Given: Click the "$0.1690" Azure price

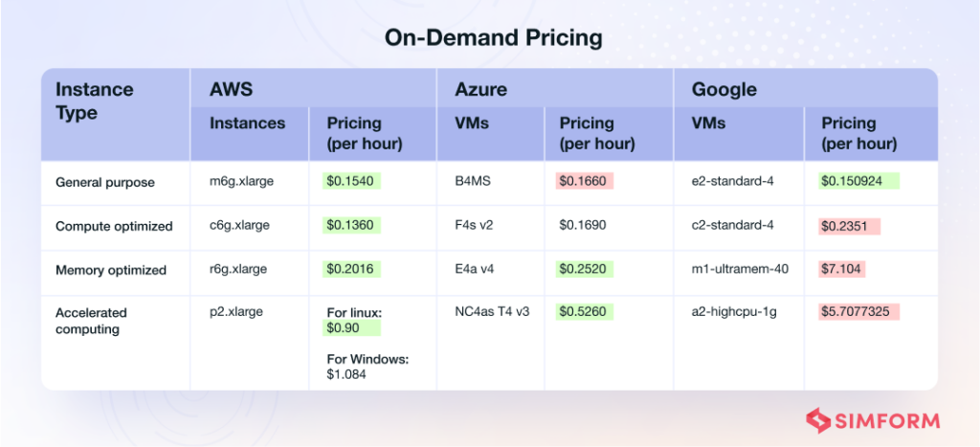Looking at the screenshot, I should pyautogui.click(x=583, y=225).
